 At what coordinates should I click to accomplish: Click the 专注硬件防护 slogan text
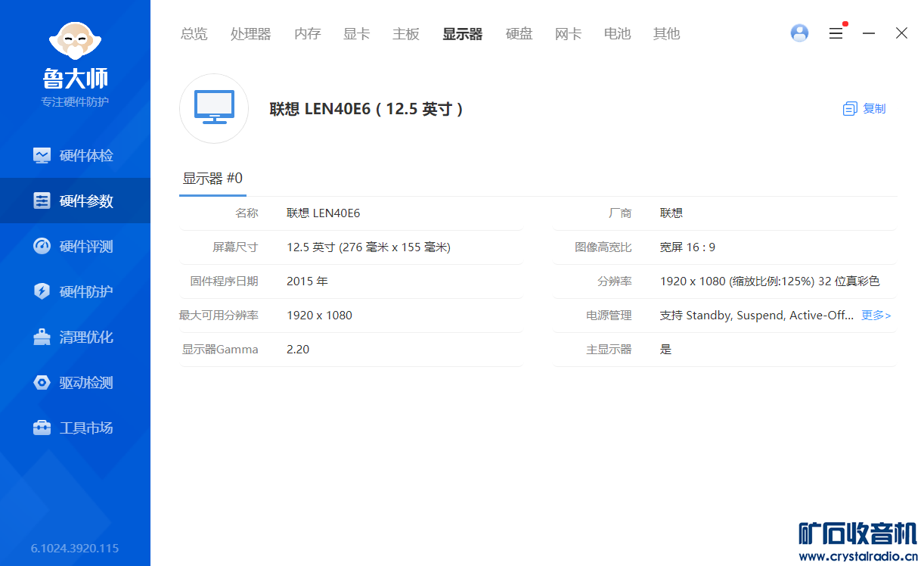pos(75,101)
